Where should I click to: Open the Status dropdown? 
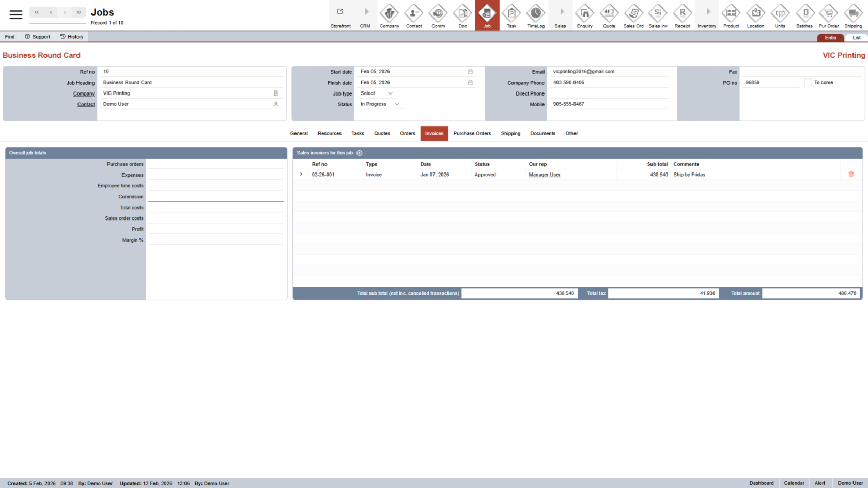coord(380,104)
